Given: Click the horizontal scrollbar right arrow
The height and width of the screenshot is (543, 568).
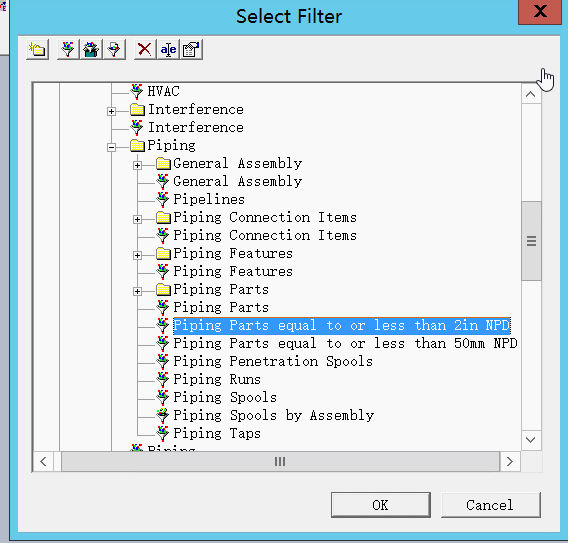Looking at the screenshot, I should 510,461.
